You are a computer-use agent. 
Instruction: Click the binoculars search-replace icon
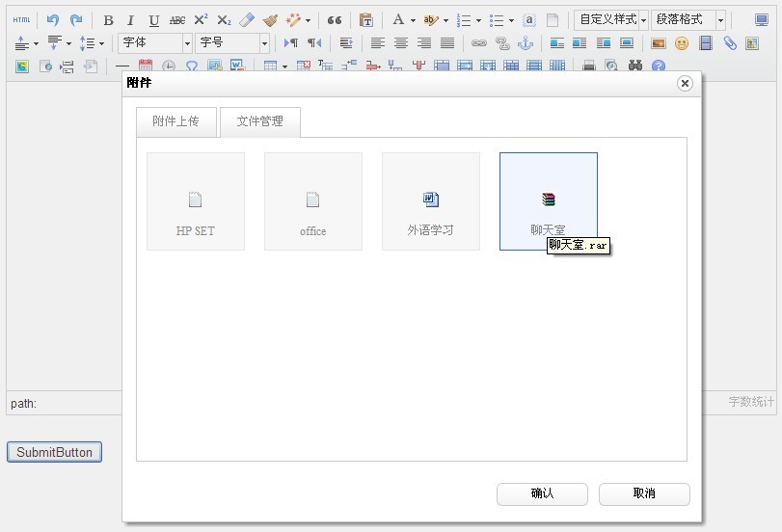[x=634, y=66]
